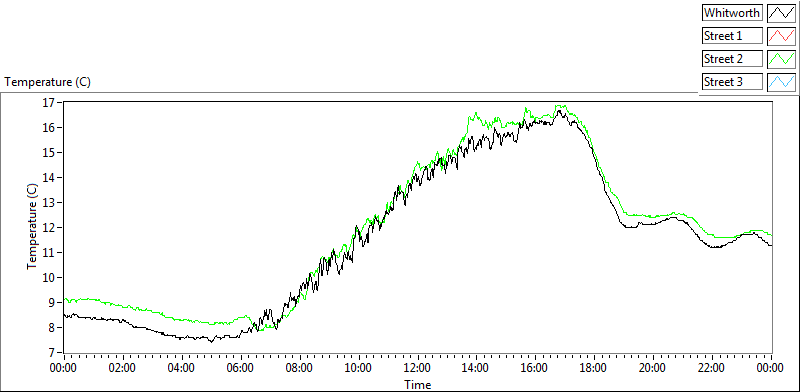
Task: Click the 12 value on temperature axis
Action: [48, 228]
